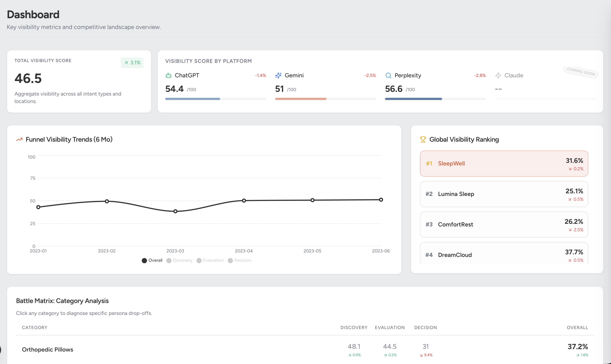Click the ChatGPT score progress bar
This screenshot has height=364, width=611.
[x=215, y=99]
